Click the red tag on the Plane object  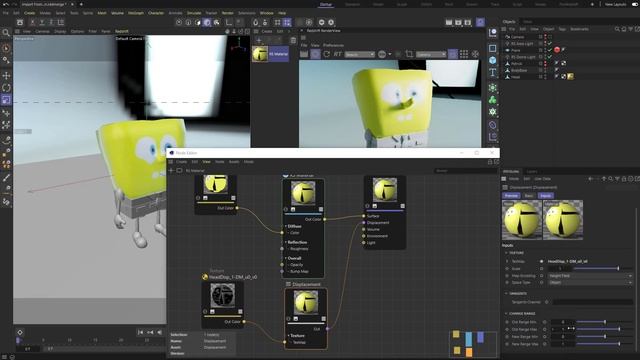coord(557,50)
